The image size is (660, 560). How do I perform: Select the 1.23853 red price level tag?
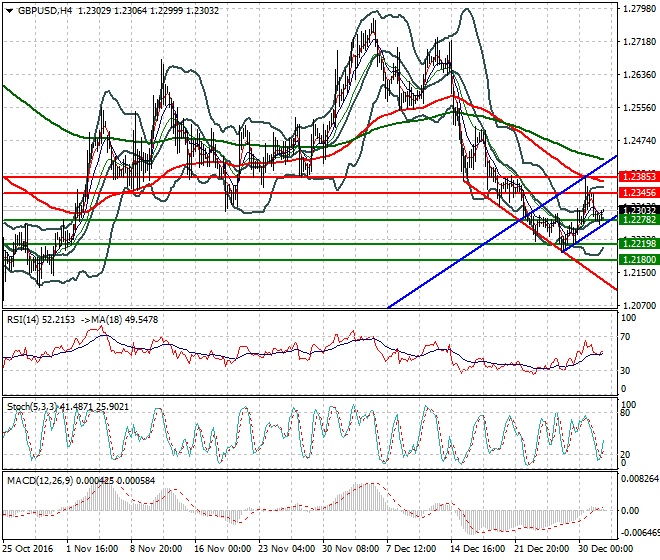(638, 175)
